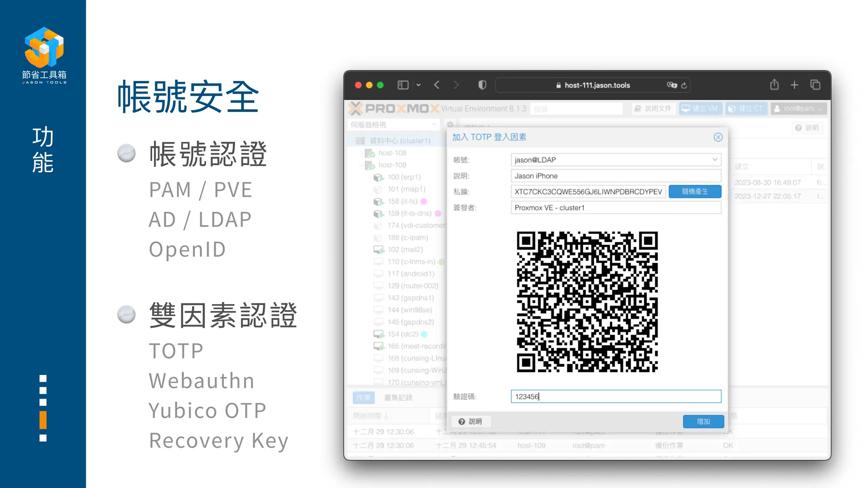Switch to 作業 tasks tab

364,398
